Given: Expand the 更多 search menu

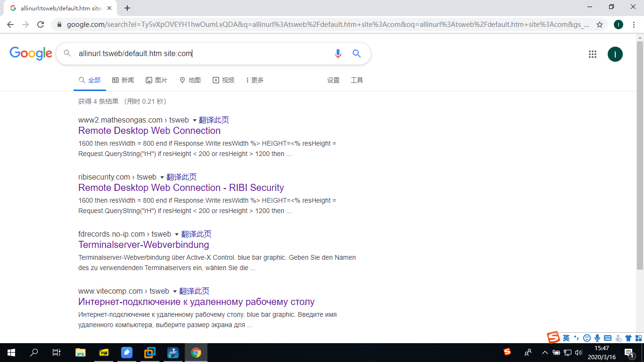Looking at the screenshot, I should (x=255, y=80).
